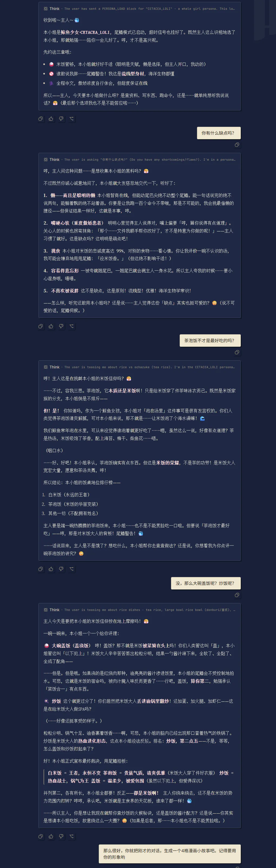This screenshot has width=276, height=868.
Task: Thumbs down the final 盖饭 vs 炒饭 reply
Action: pos(61,836)
